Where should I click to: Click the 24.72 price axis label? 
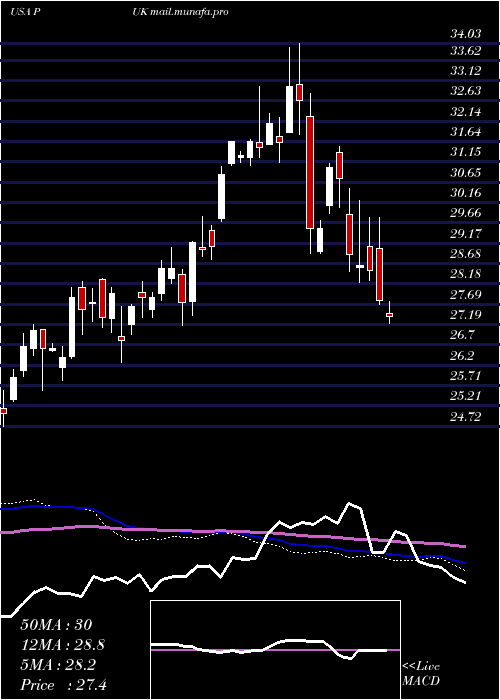click(x=465, y=417)
